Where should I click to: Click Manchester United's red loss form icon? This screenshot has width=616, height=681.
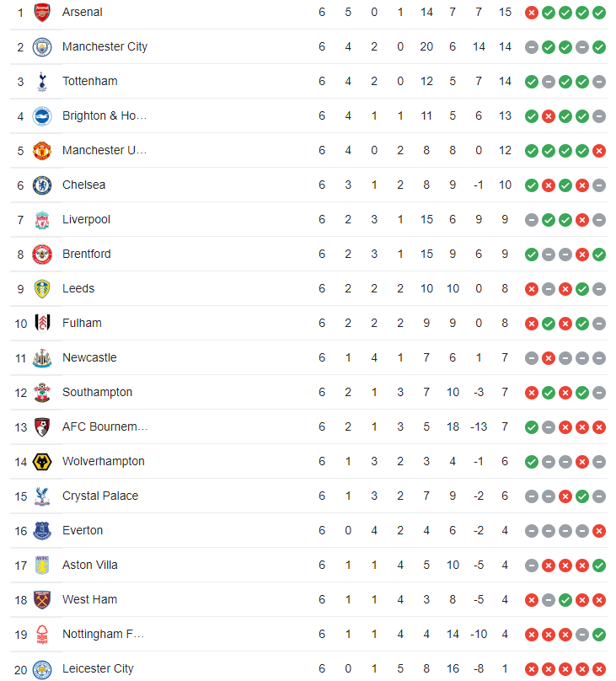pyautogui.click(x=599, y=151)
